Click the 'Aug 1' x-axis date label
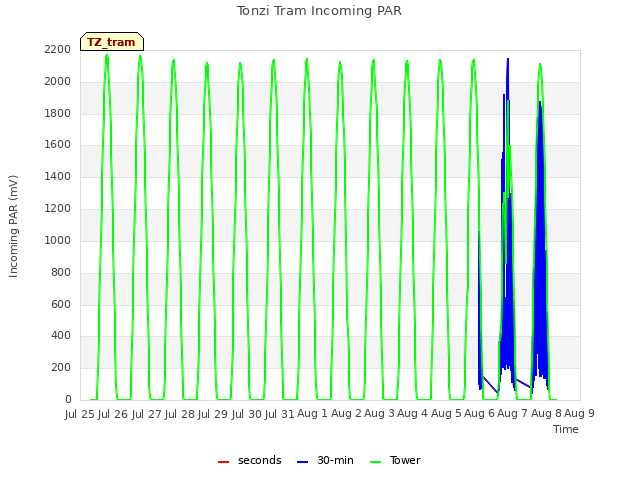Screen dimensions: 640x480 (313, 414)
